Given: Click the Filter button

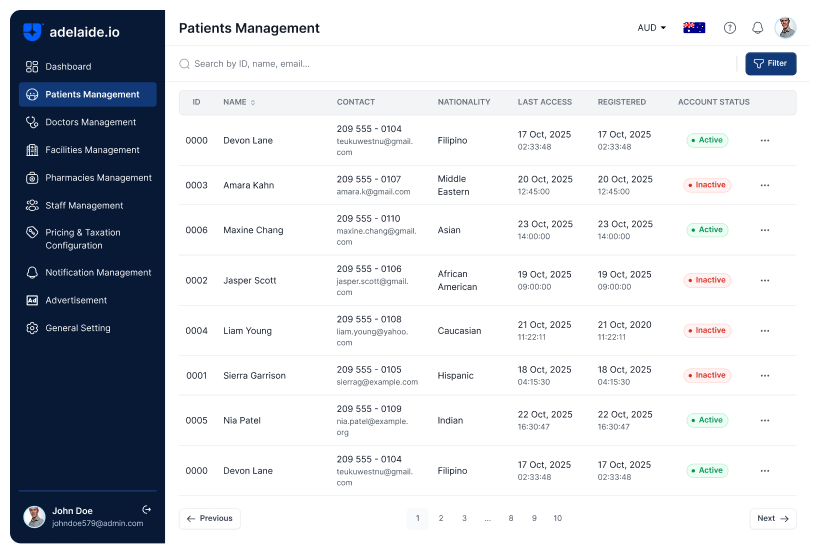Looking at the screenshot, I should point(770,64).
